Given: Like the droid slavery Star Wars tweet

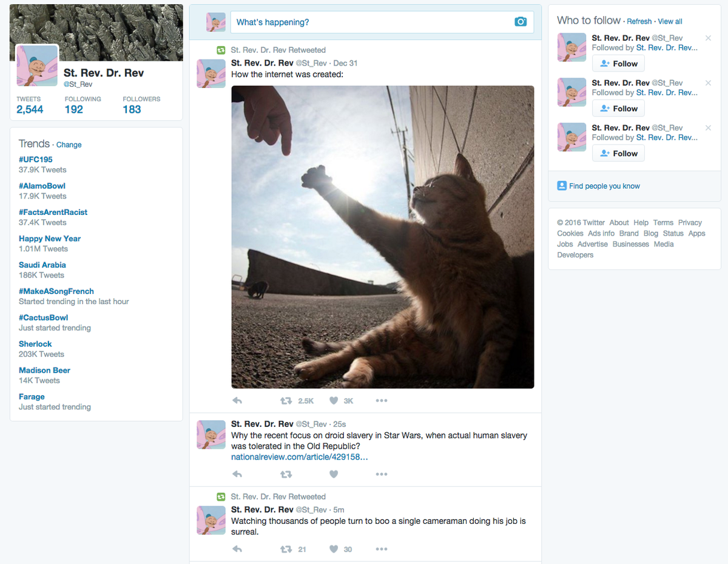Looking at the screenshot, I should [x=334, y=474].
